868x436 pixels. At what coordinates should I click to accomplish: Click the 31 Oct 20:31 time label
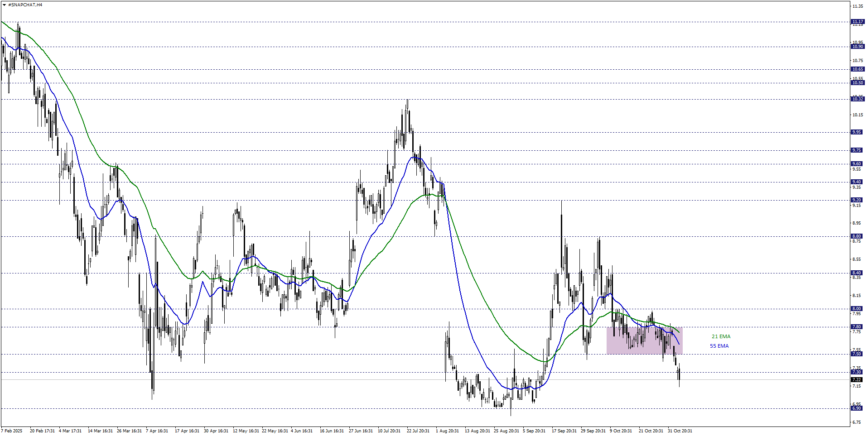tap(680, 431)
